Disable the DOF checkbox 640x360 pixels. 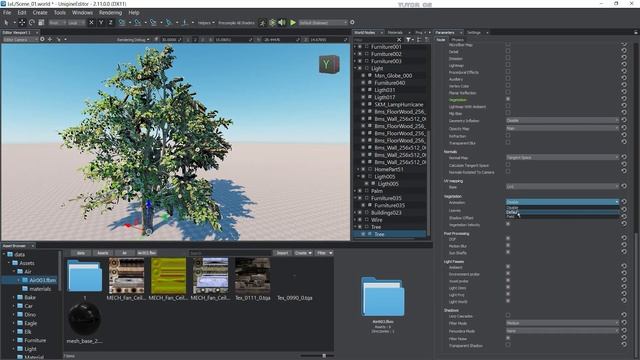tap(508, 239)
